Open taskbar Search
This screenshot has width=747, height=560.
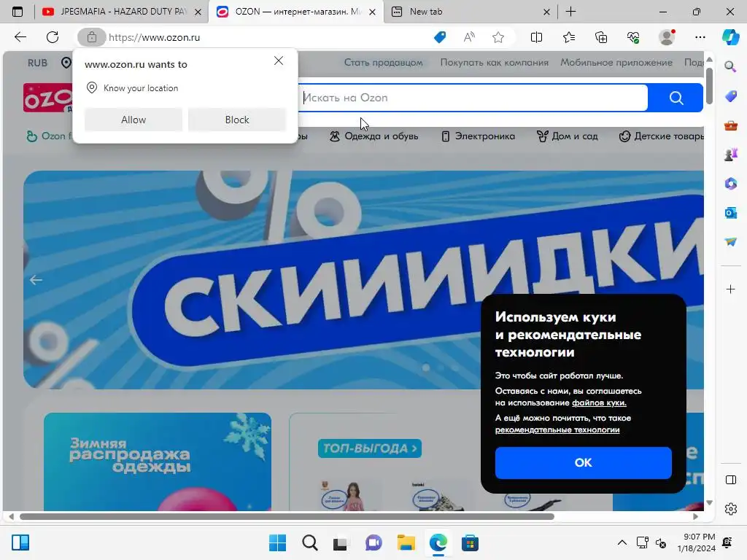coord(309,542)
